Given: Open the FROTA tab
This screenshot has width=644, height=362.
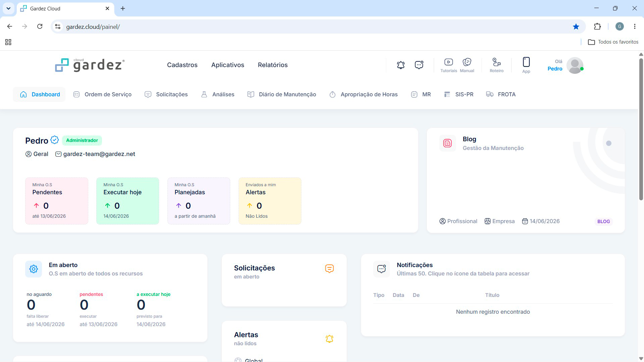Looking at the screenshot, I should coord(501,95).
